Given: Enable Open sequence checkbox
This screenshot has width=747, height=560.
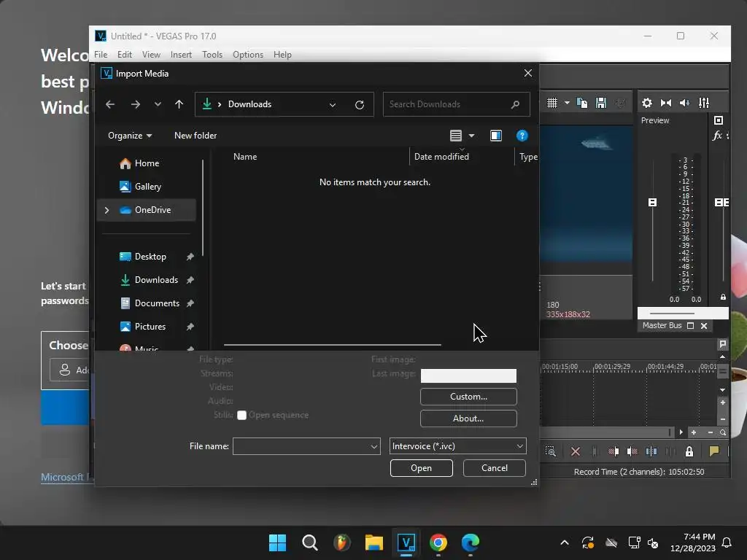Looking at the screenshot, I should (242, 415).
